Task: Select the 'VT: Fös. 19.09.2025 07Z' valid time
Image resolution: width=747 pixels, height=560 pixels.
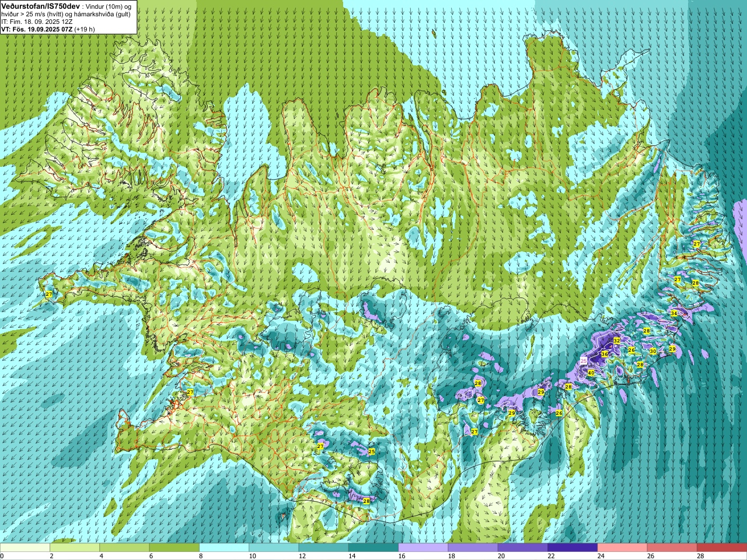Action: [x=37, y=29]
